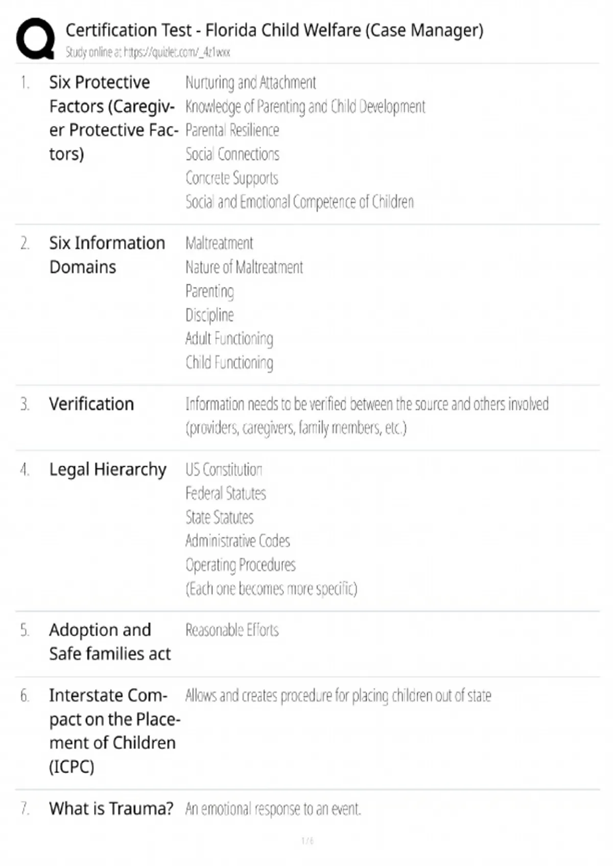Screen dimensions: 613x868
Task: Click the Nature of Maltreatment line
Action: [244, 267]
